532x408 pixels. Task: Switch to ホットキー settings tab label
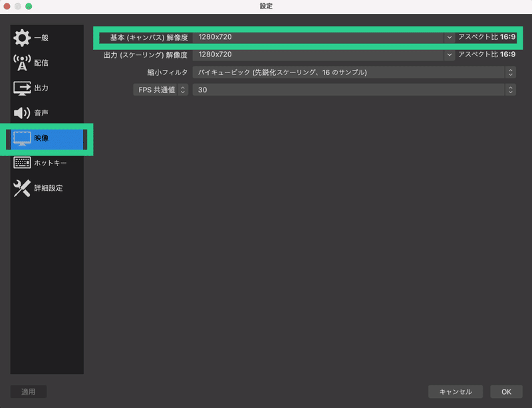point(51,163)
